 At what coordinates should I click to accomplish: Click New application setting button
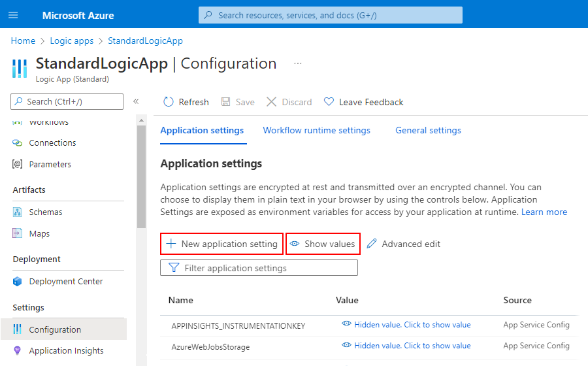(222, 244)
